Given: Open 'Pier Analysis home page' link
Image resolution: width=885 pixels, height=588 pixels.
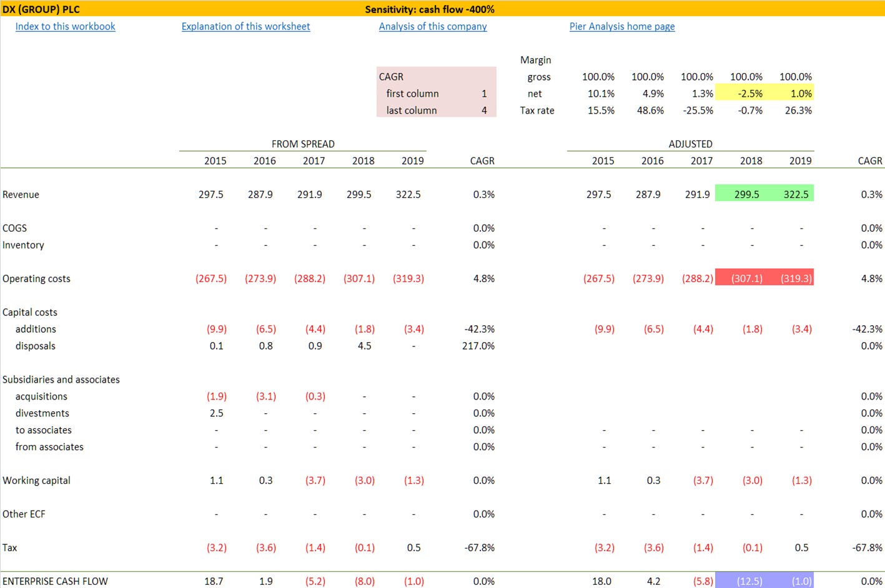Looking at the screenshot, I should pyautogui.click(x=622, y=26).
